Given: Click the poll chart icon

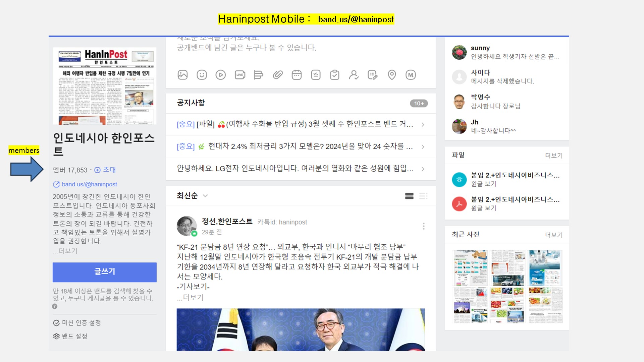Looking at the screenshot, I should tap(258, 75).
